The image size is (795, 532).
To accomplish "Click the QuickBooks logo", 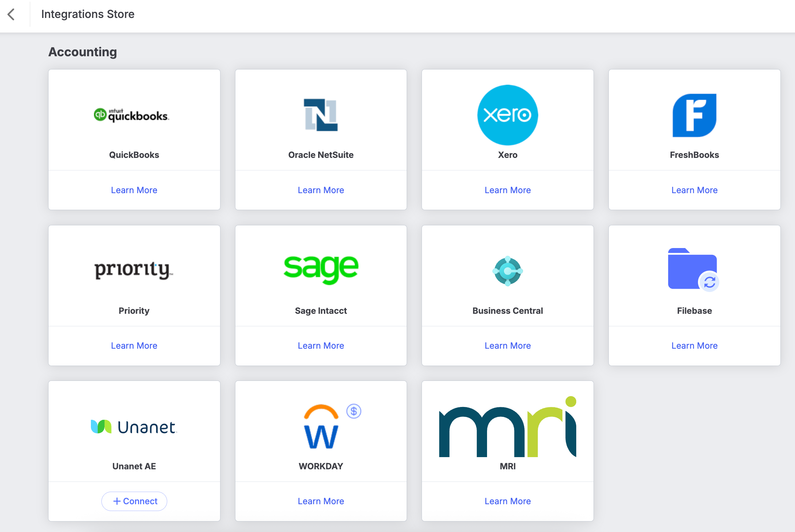I will (x=131, y=115).
